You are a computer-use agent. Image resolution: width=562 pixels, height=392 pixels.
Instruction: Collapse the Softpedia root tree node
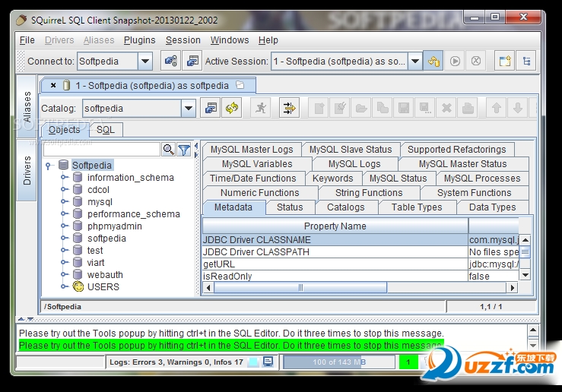pos(48,166)
